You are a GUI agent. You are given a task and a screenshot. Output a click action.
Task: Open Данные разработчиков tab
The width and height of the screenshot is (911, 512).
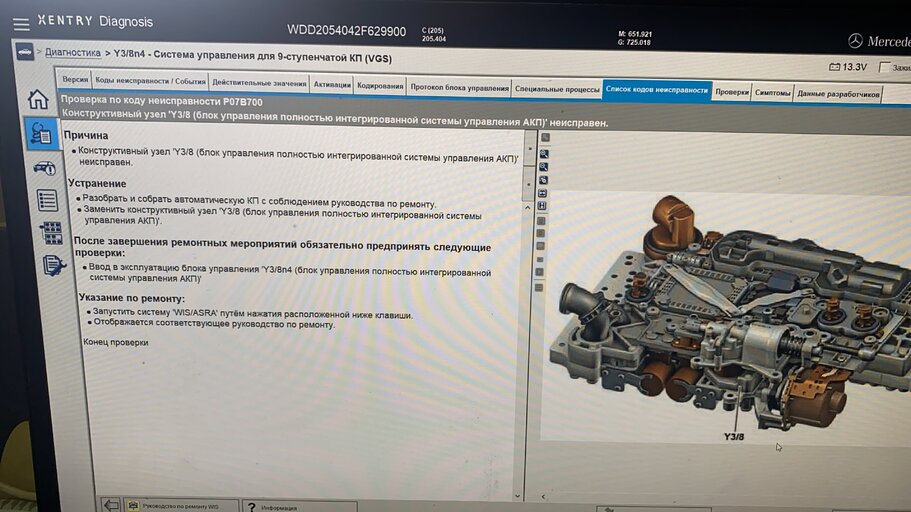[x=838, y=94]
